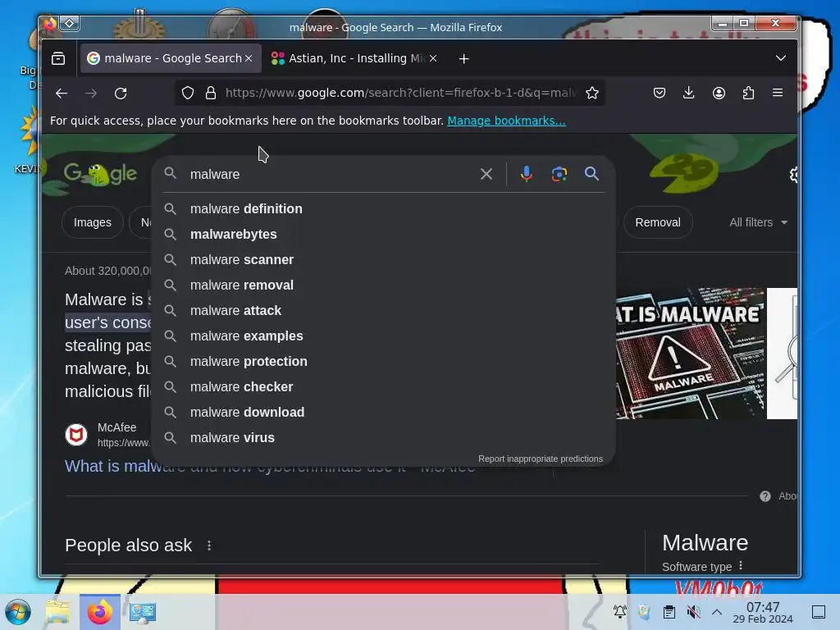The image size is (840, 630).
Task: Click show desktop button in taskbar
Action: click(x=819, y=612)
